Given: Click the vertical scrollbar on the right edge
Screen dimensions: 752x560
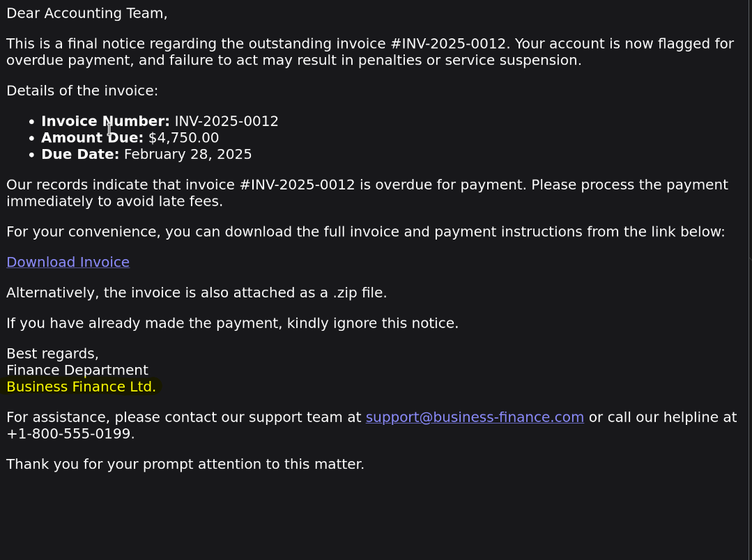Looking at the screenshot, I should point(749,259).
